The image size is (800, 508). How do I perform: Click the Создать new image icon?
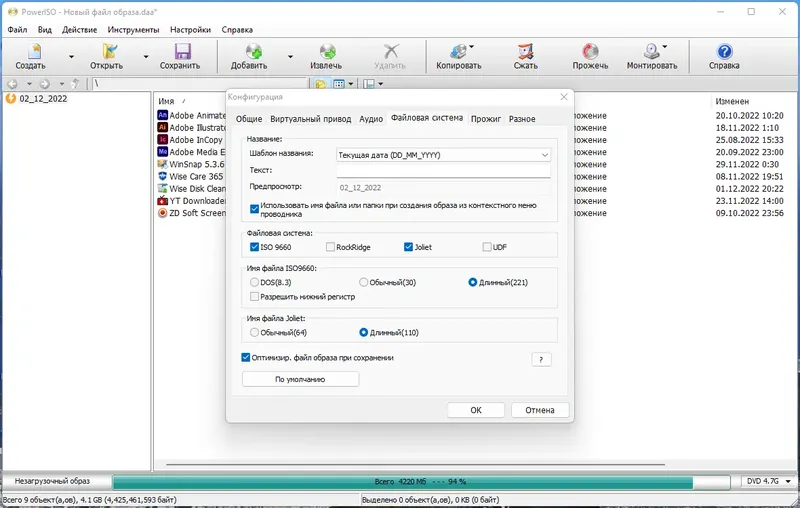coord(34,52)
